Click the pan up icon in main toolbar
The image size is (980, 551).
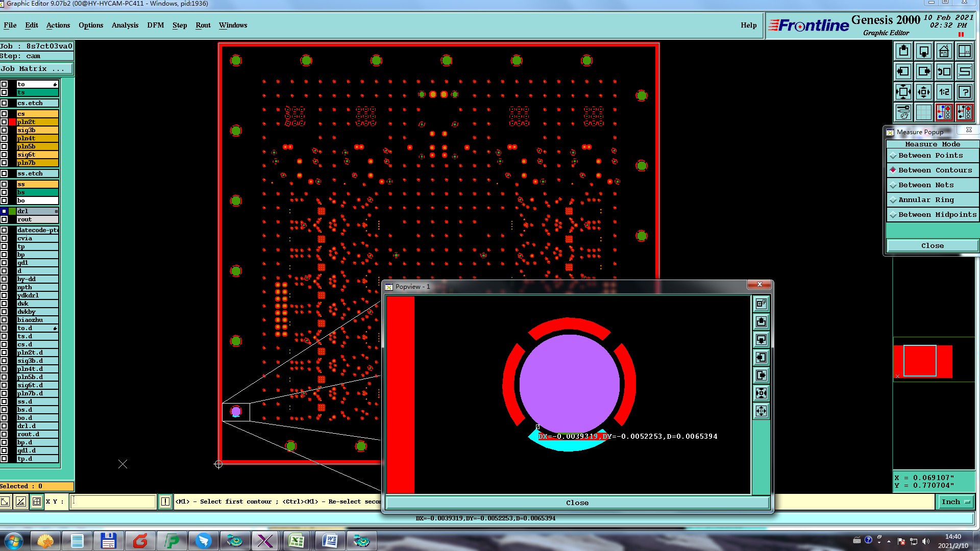click(x=903, y=51)
